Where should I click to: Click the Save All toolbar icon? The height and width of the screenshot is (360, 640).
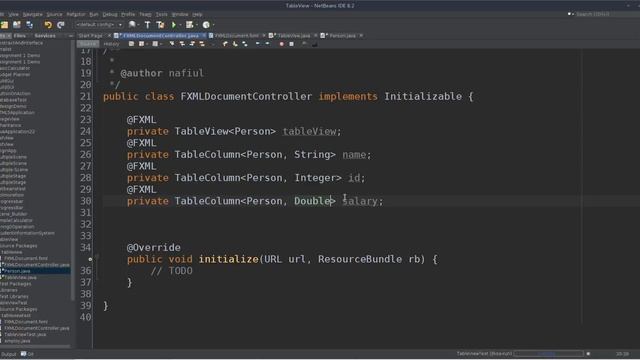tap(29, 25)
